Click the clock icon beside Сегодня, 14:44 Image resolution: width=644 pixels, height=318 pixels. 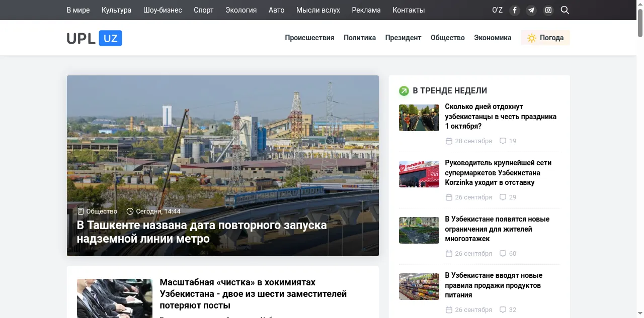pos(130,211)
